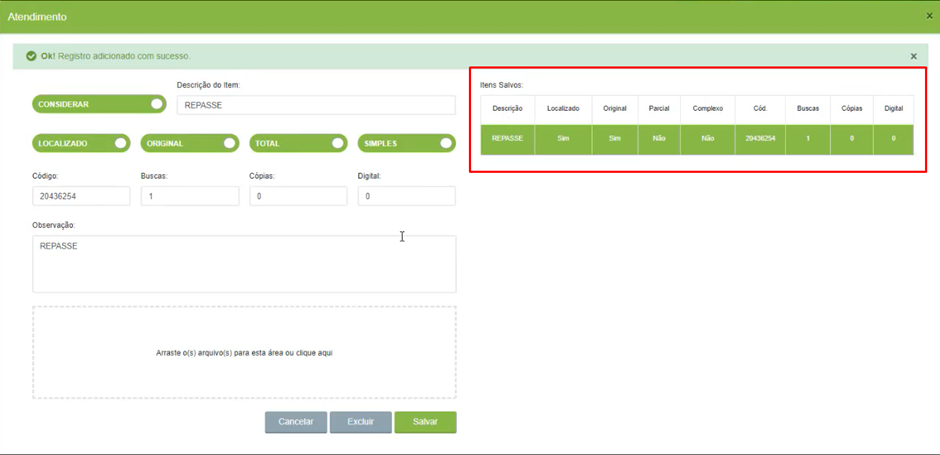This screenshot has width=940, height=455.
Task: Switch the ORIGINAL toggle off
Action: tap(189, 143)
